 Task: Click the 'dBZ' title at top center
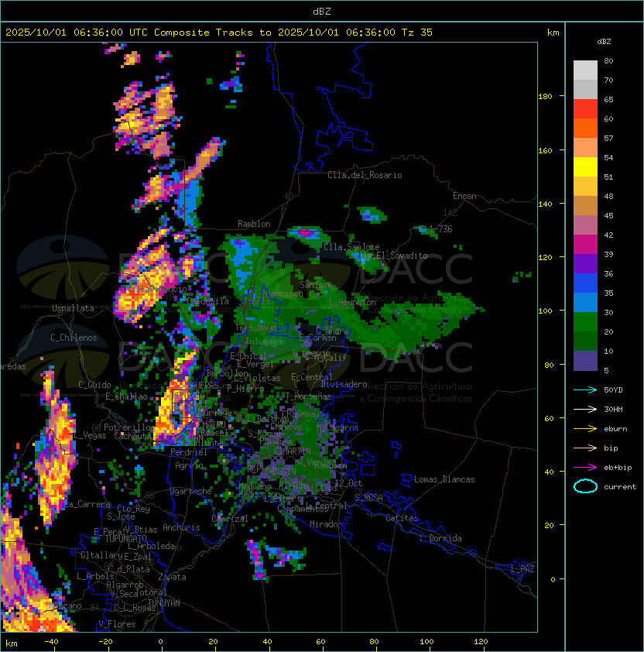(322, 12)
